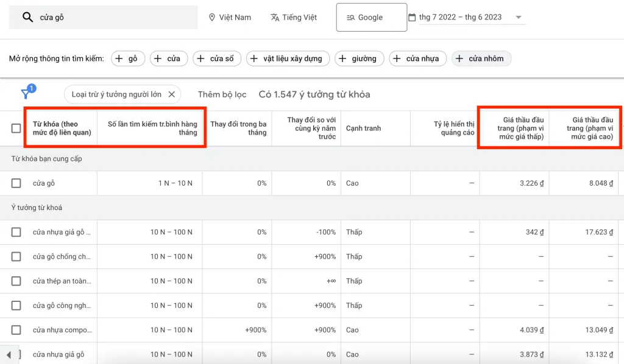Check the 'cửa gỗ' keyword row
Viewport: 624px width, 364px height.
point(16,183)
